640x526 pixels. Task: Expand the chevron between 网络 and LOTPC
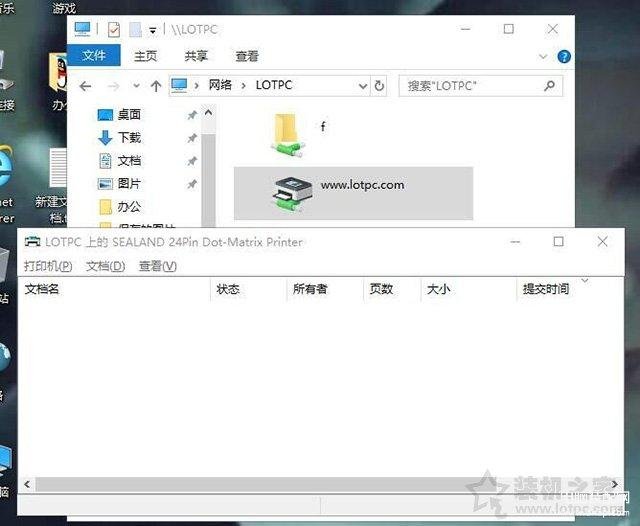tap(244, 86)
